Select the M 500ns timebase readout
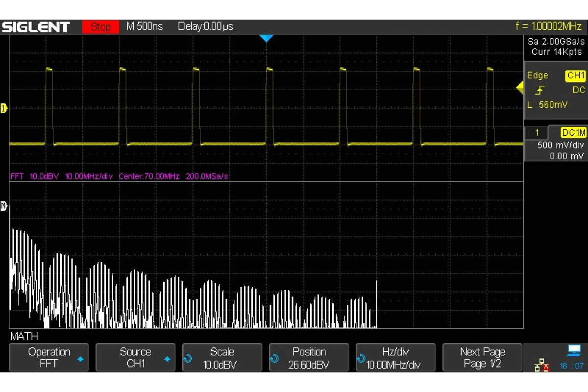Image resolution: width=588 pixels, height=392 pixels. tap(145, 26)
